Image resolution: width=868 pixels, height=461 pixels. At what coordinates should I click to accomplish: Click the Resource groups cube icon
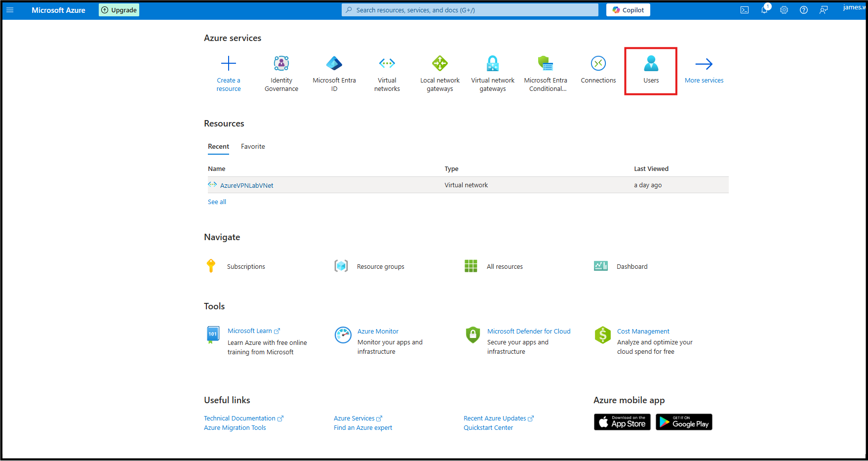tap(341, 266)
